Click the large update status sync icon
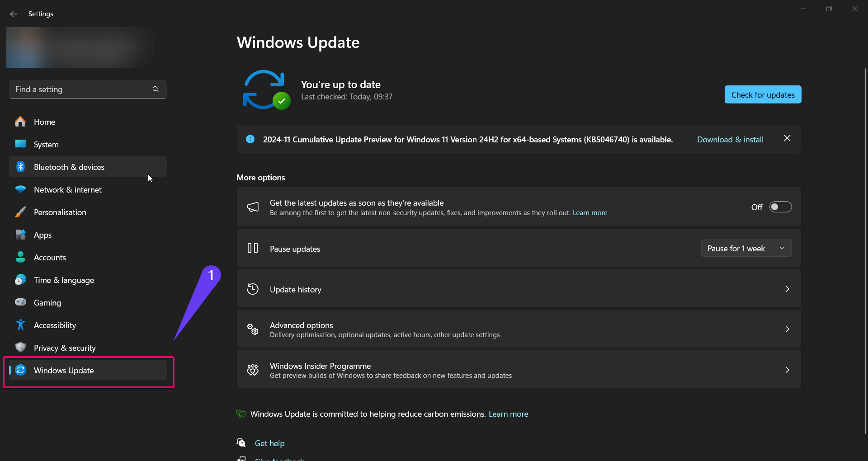868x461 pixels. [266, 89]
